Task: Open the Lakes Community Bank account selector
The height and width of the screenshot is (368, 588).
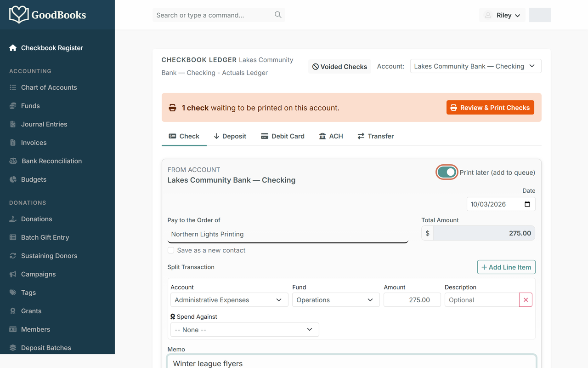Action: (x=475, y=66)
